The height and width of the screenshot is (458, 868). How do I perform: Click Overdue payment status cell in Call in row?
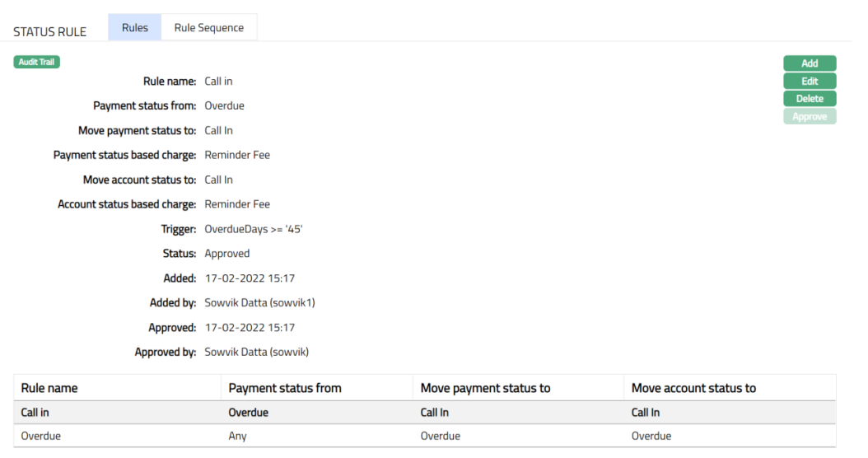[248, 413]
